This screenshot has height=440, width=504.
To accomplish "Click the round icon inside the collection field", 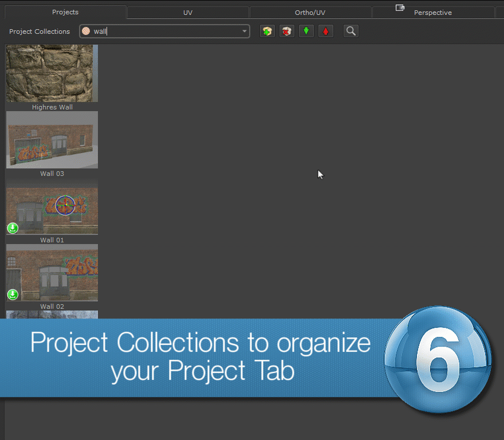I will 86,32.
